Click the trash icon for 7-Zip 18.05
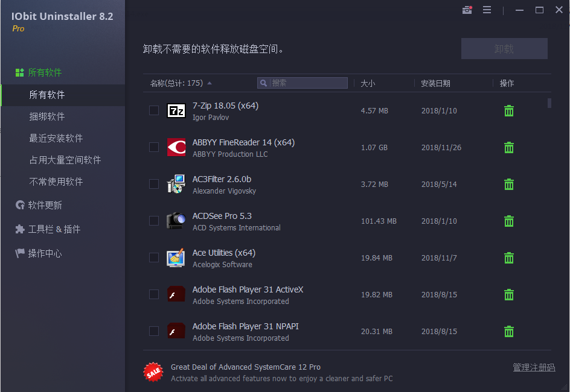 509,111
